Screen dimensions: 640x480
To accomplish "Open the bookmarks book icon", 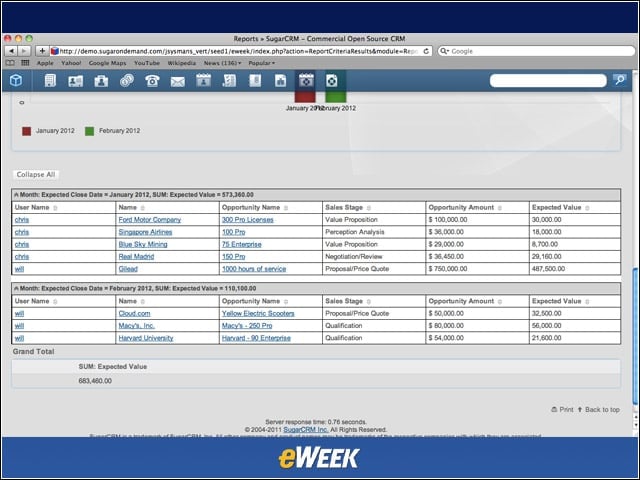I will click(x=10, y=63).
